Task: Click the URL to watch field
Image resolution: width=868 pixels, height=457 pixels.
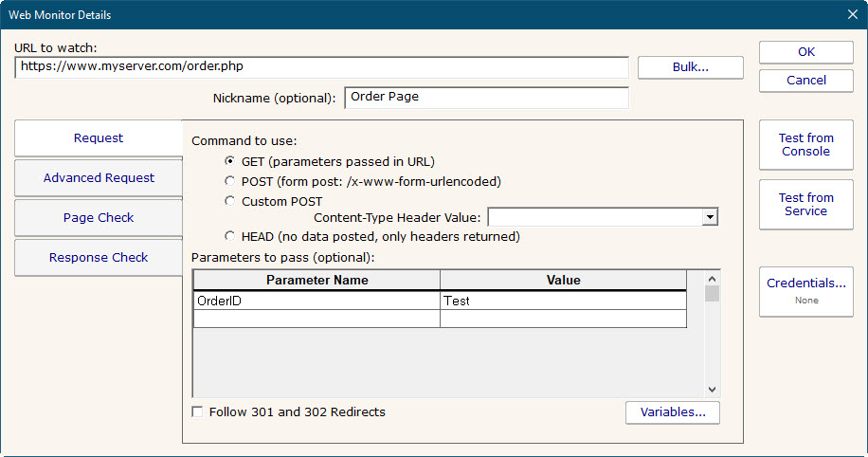Action: coord(322,67)
